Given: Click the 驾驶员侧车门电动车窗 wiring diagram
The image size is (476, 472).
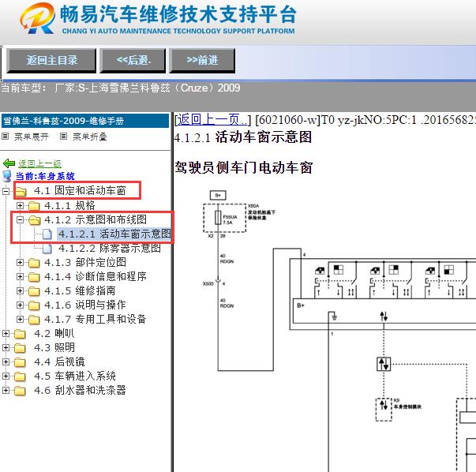Looking at the screenshot, I should pos(339,330).
